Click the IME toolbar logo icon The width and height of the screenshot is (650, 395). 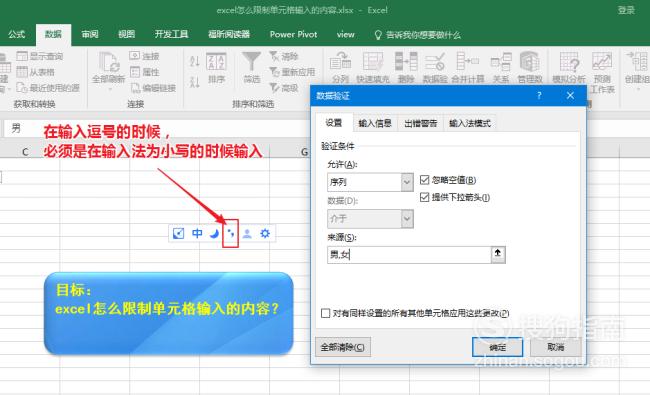[178, 234]
